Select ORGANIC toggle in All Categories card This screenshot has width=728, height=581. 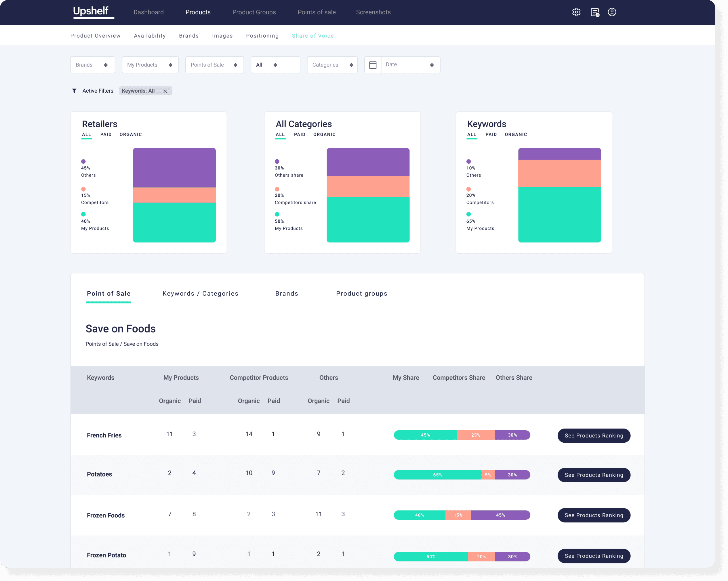[x=324, y=134]
